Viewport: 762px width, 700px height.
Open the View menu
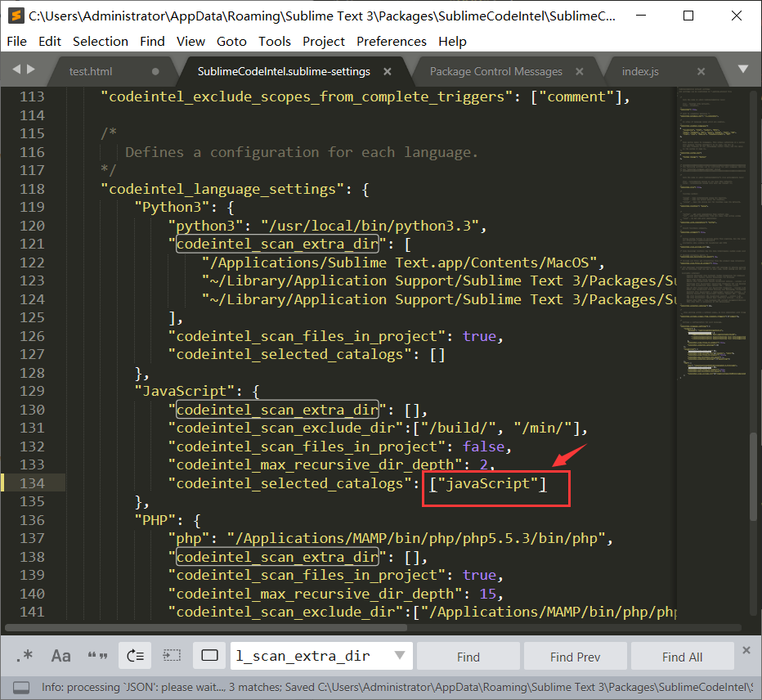click(190, 42)
